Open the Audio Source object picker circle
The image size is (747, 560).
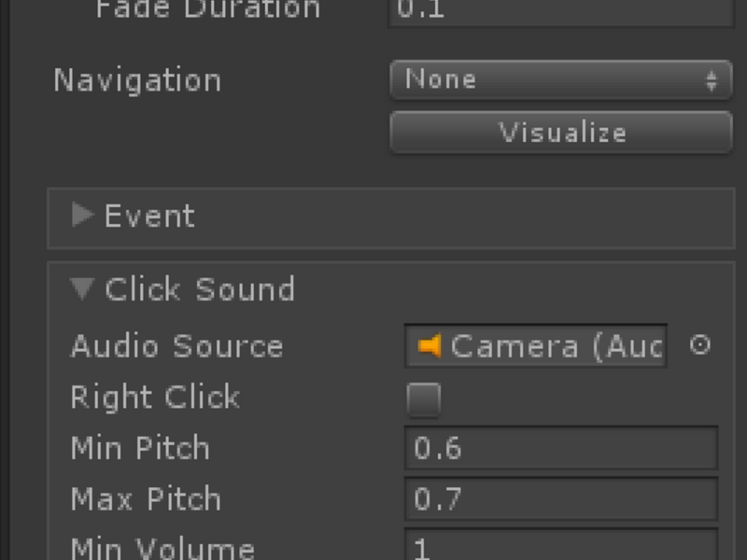(699, 344)
